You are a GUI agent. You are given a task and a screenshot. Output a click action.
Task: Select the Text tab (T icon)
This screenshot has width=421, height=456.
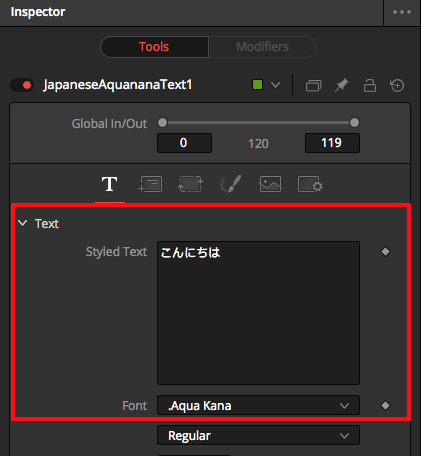coord(110,184)
